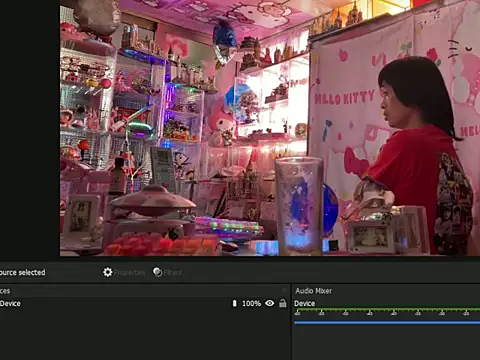Toggle visibility eye of Device source

click(269, 303)
